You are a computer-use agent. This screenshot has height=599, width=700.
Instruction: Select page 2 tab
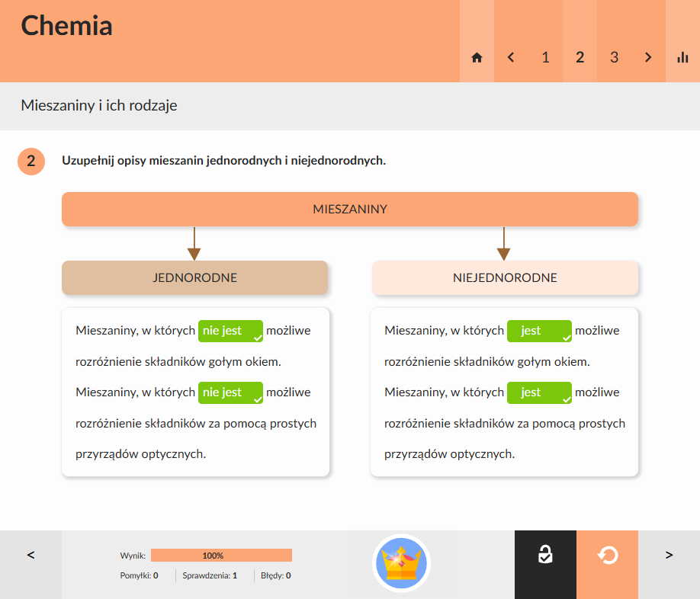(580, 57)
